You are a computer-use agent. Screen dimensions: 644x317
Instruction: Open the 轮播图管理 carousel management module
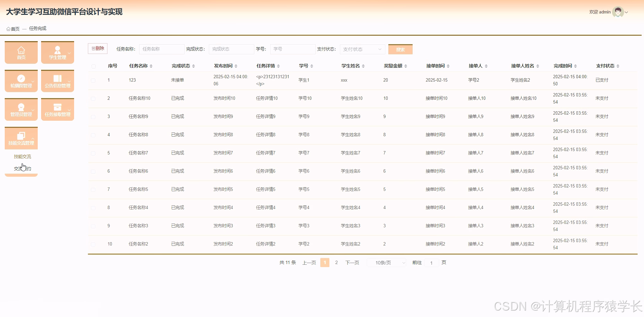(x=21, y=81)
